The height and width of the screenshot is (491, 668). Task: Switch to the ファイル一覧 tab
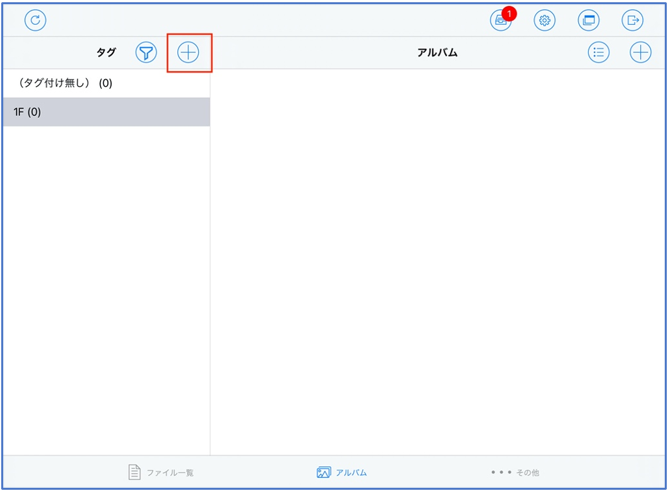[161, 472]
